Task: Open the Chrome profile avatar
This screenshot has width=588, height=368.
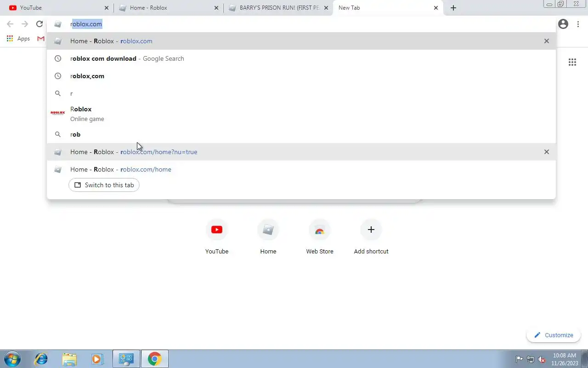Action: (x=563, y=24)
